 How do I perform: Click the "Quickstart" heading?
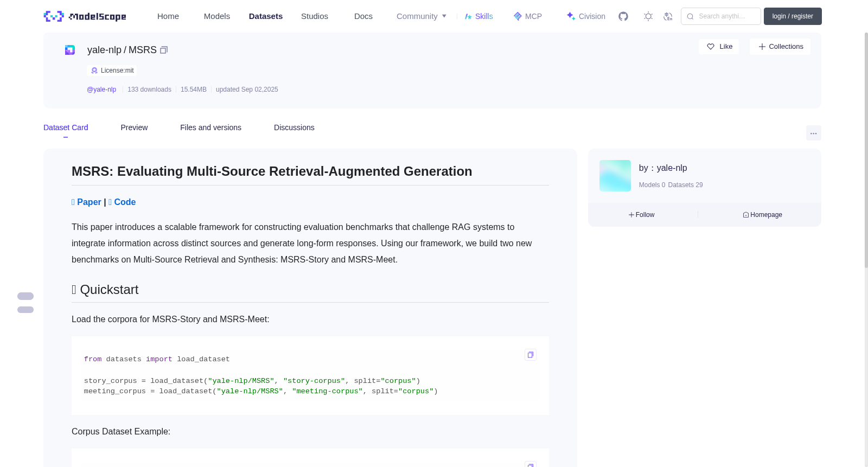pos(105,290)
